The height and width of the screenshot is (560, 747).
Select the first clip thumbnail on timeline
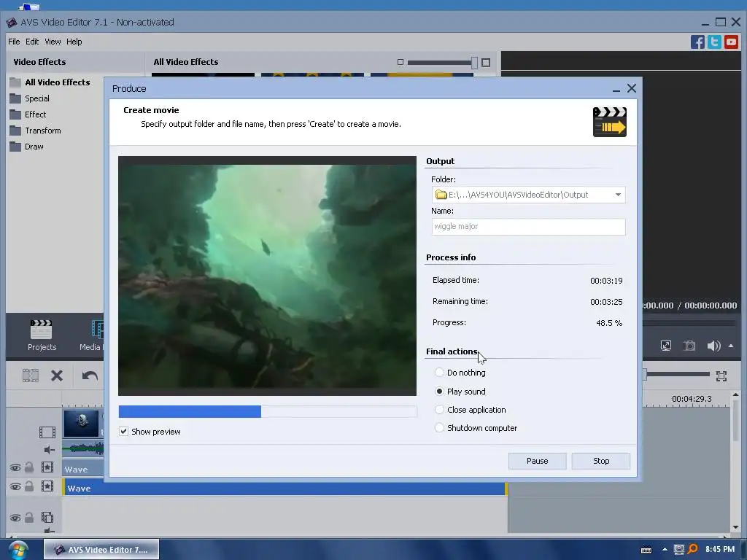[x=82, y=424]
